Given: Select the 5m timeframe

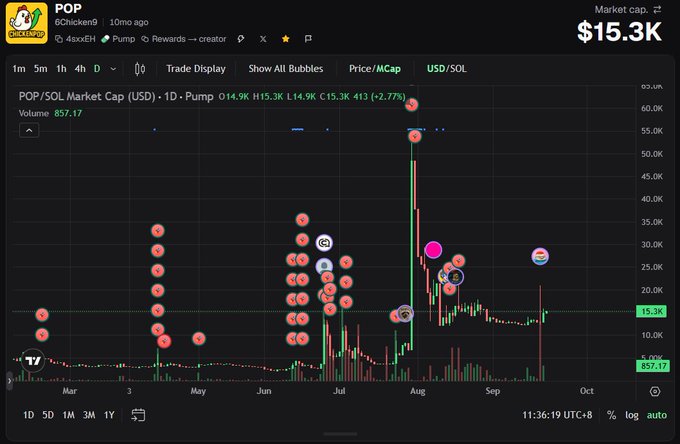Looking at the screenshot, I should [x=40, y=69].
